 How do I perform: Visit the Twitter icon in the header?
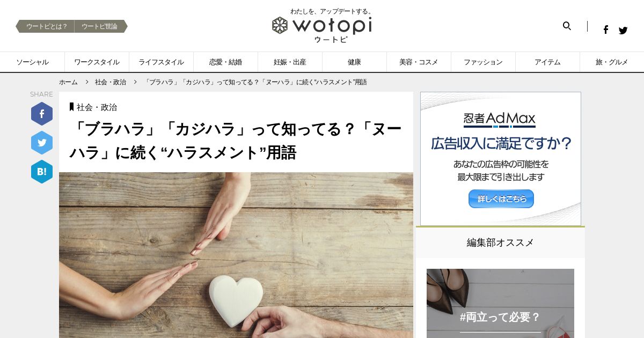click(x=623, y=31)
